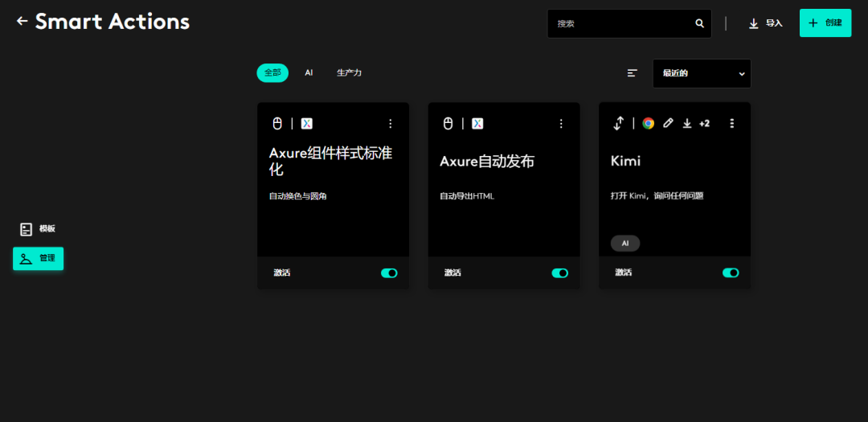Toggle activation of Axure自动发布
868x422 pixels.
pyautogui.click(x=559, y=273)
